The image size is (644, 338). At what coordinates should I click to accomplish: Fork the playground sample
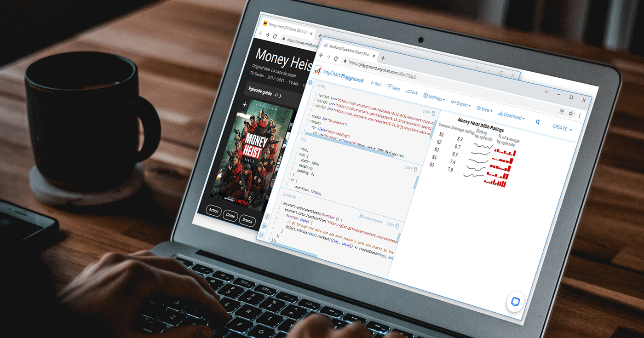point(411,92)
